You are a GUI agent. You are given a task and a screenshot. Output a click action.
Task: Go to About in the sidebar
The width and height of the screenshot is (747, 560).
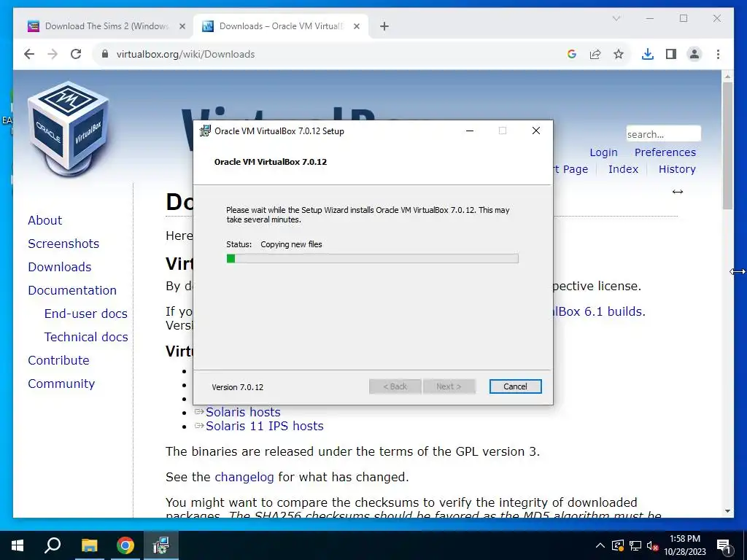click(x=44, y=220)
